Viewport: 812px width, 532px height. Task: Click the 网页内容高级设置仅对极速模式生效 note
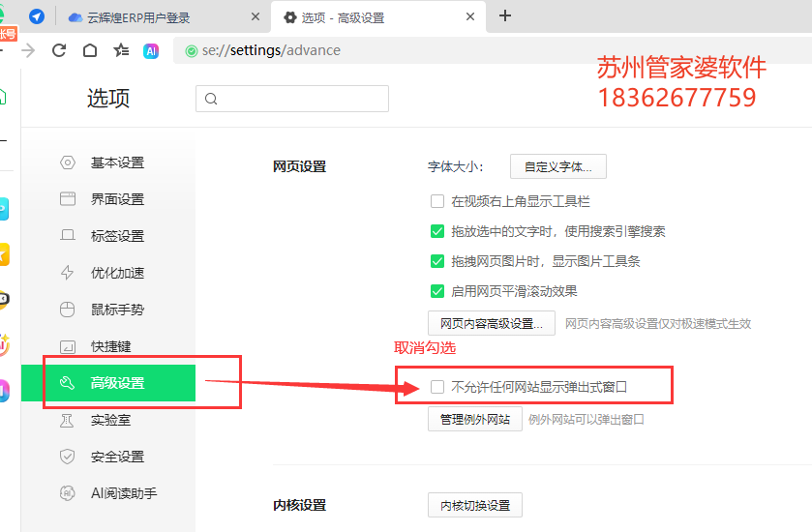coord(658,324)
